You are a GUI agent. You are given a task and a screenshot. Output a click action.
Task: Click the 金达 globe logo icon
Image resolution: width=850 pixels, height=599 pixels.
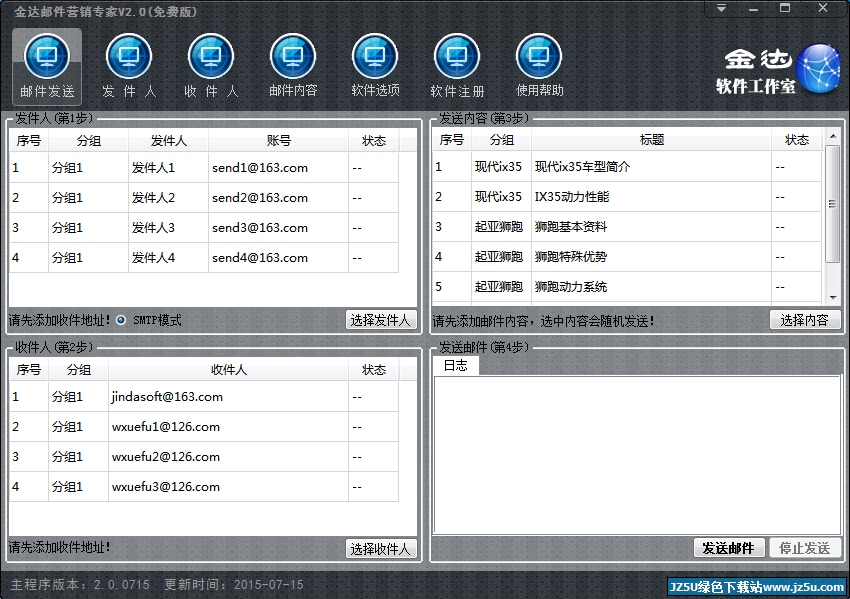coord(819,69)
